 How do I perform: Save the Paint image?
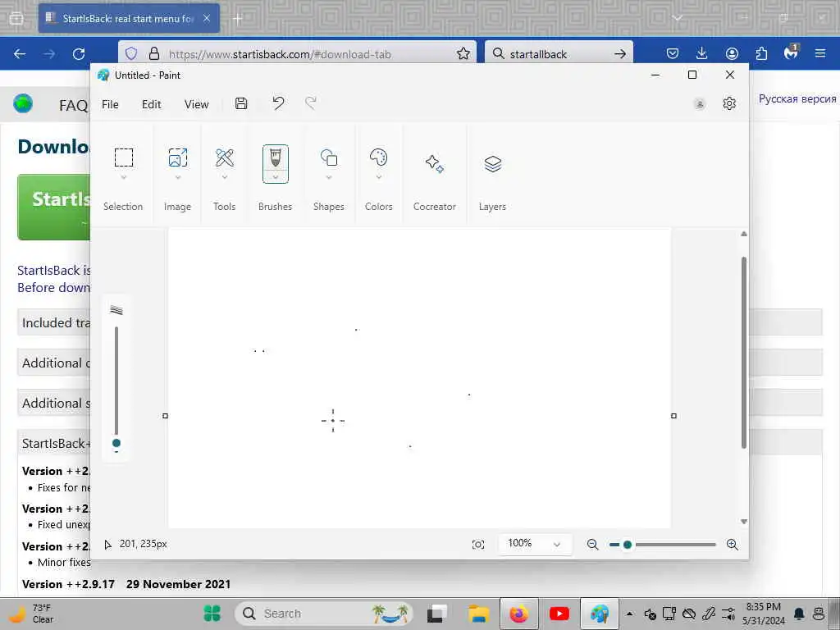coord(241,103)
